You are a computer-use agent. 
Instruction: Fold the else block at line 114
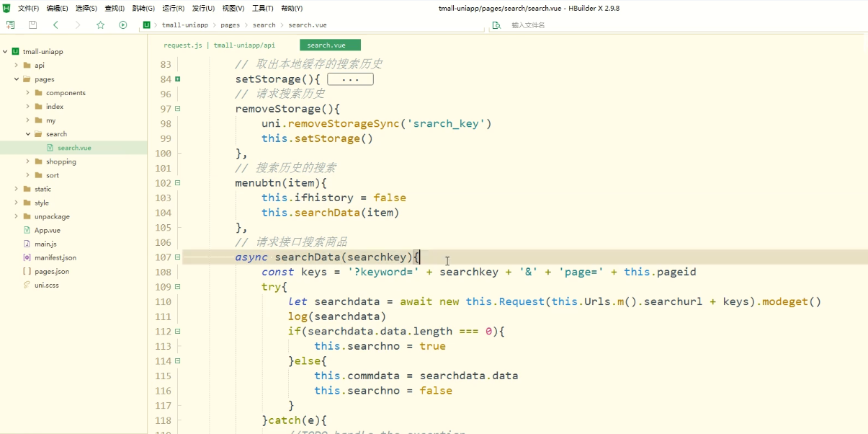(x=178, y=361)
